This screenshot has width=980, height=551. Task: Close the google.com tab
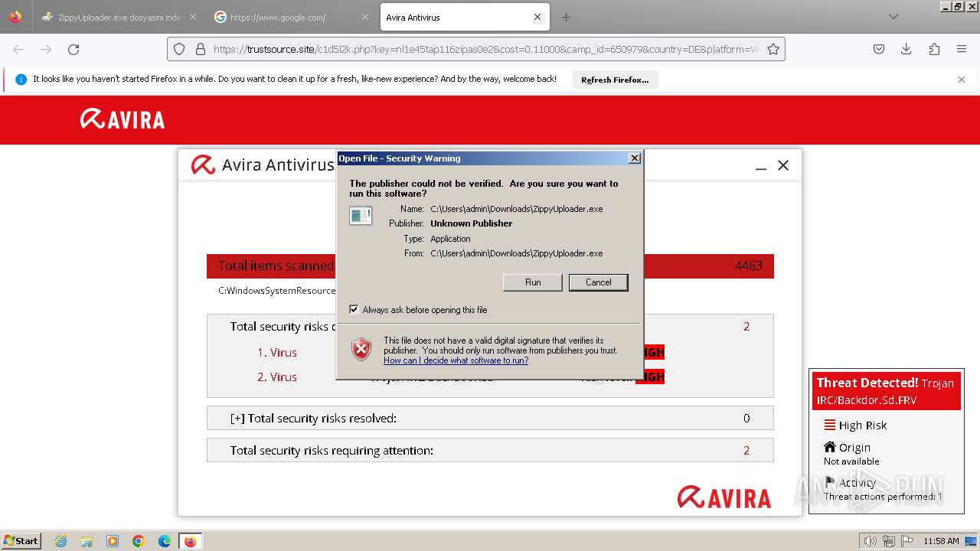(x=365, y=17)
